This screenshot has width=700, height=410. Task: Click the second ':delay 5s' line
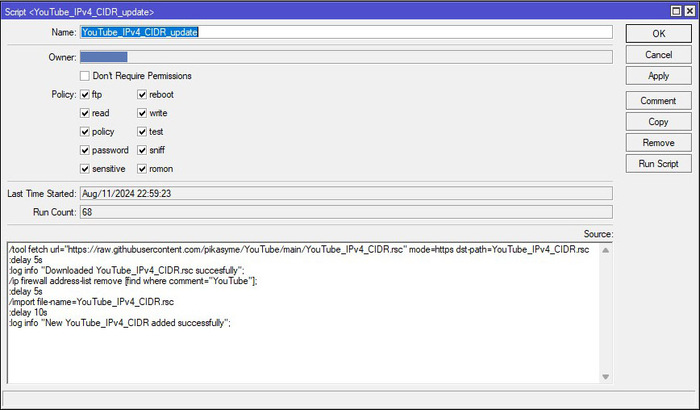tap(26, 292)
